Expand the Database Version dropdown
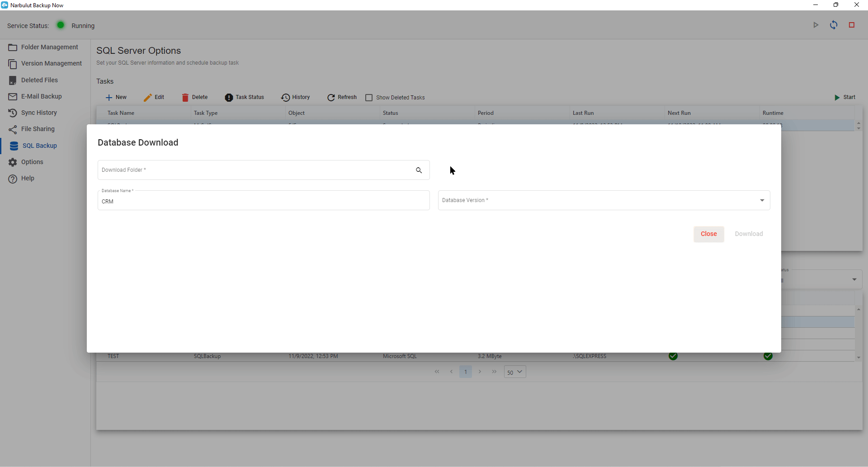This screenshot has height=467, width=868. click(x=762, y=200)
